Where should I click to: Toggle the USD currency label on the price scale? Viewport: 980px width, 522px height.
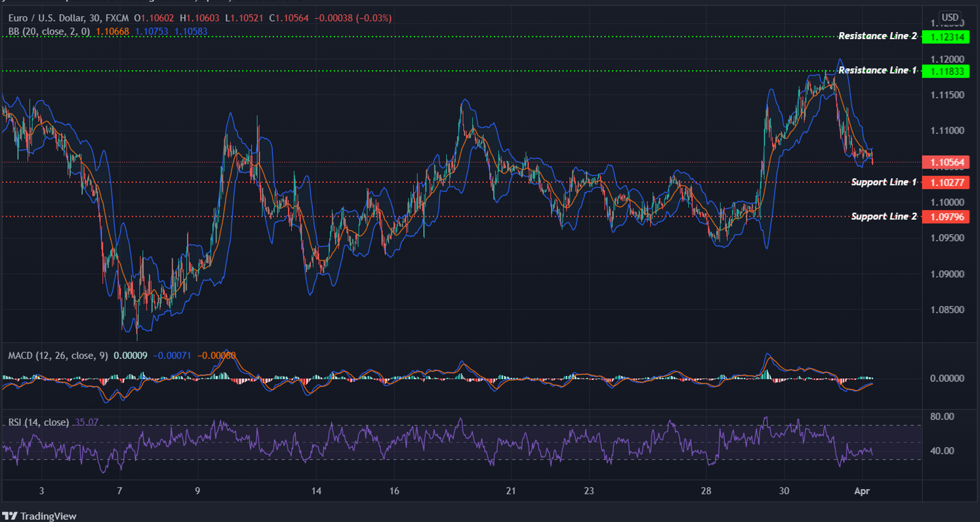pyautogui.click(x=950, y=17)
